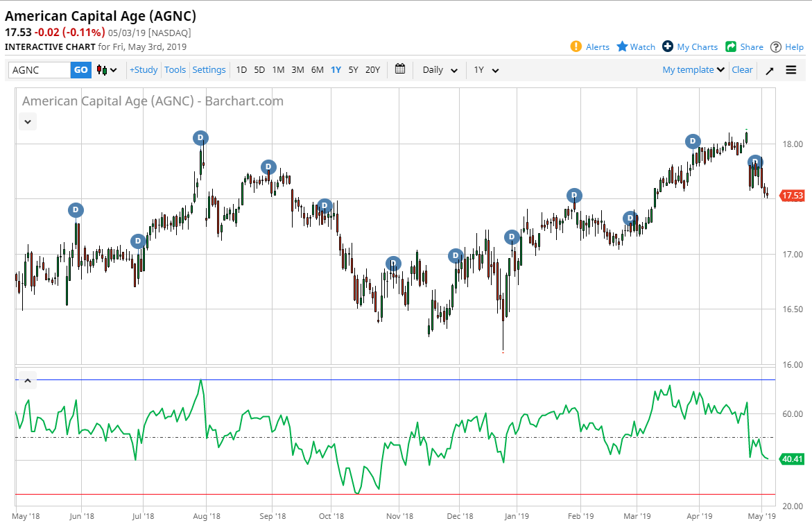Image resolution: width=812 pixels, height=530 pixels.
Task: Click the Help link text
Action: click(x=794, y=47)
